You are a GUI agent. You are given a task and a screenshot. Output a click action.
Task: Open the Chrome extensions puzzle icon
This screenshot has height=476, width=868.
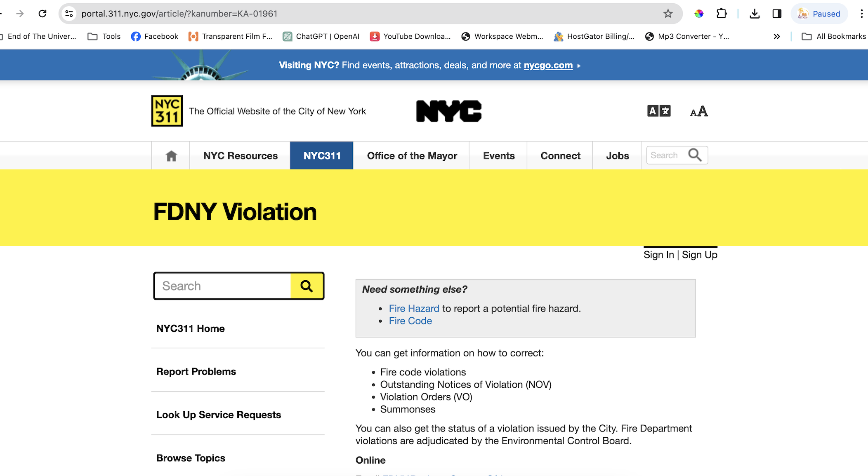tap(722, 13)
